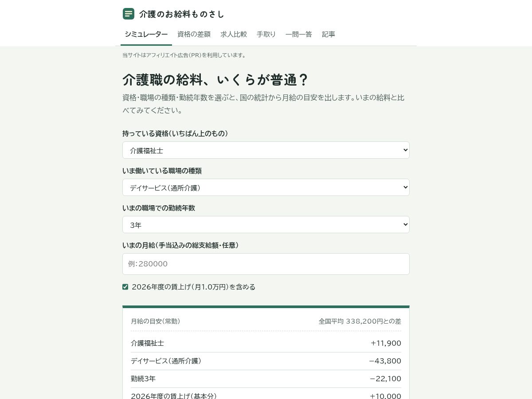The height and width of the screenshot is (399, 532).
Task: Click the 持っている資格(いちばん上のもの) label
Action: pyautogui.click(x=176, y=133)
